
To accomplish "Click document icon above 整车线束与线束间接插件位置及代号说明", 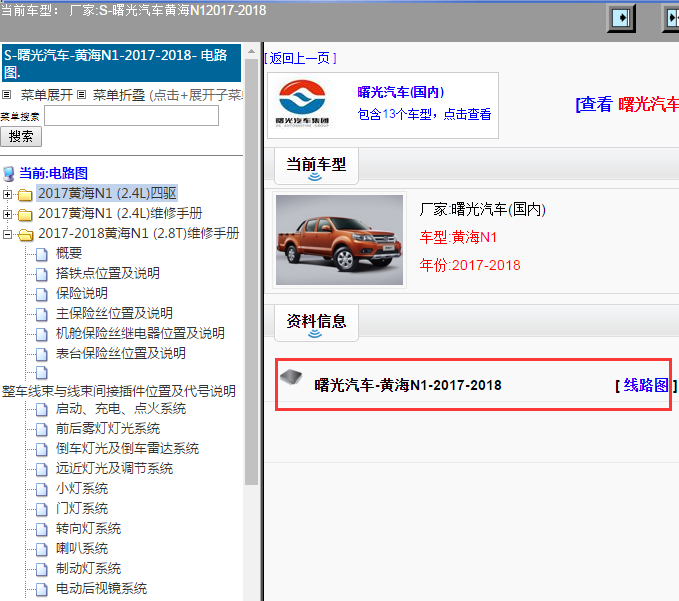I will [x=42, y=372].
